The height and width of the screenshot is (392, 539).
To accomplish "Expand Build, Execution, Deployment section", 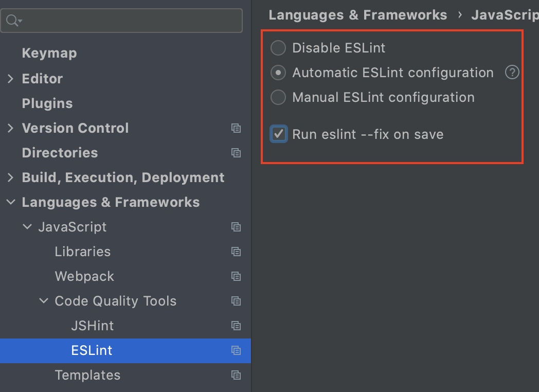I will pyautogui.click(x=10, y=177).
